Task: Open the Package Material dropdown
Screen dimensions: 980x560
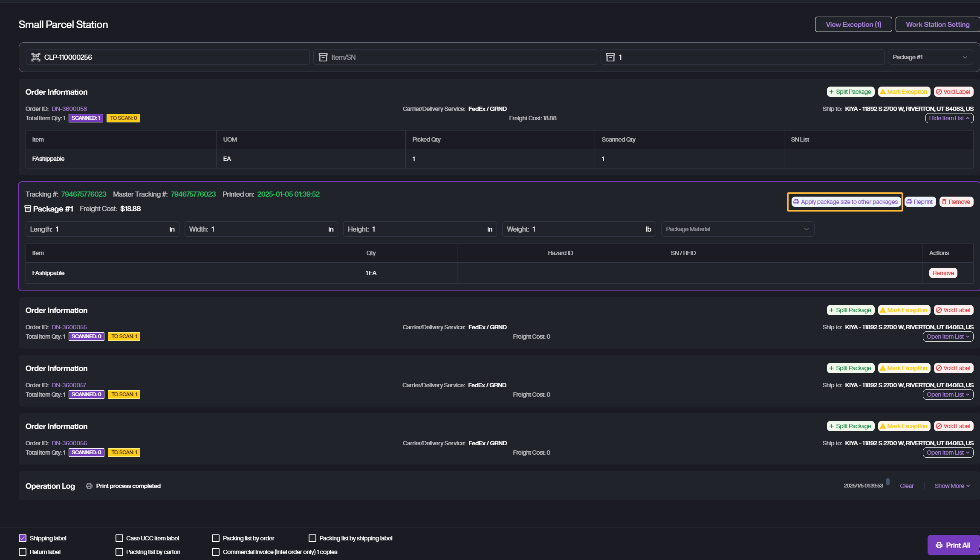Action: (x=737, y=229)
